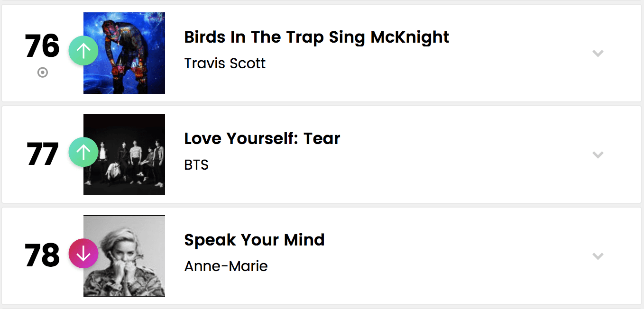Viewport: 644px width, 309px height.
Task: Click the small circle icon under rank 76
Action: coord(43,73)
